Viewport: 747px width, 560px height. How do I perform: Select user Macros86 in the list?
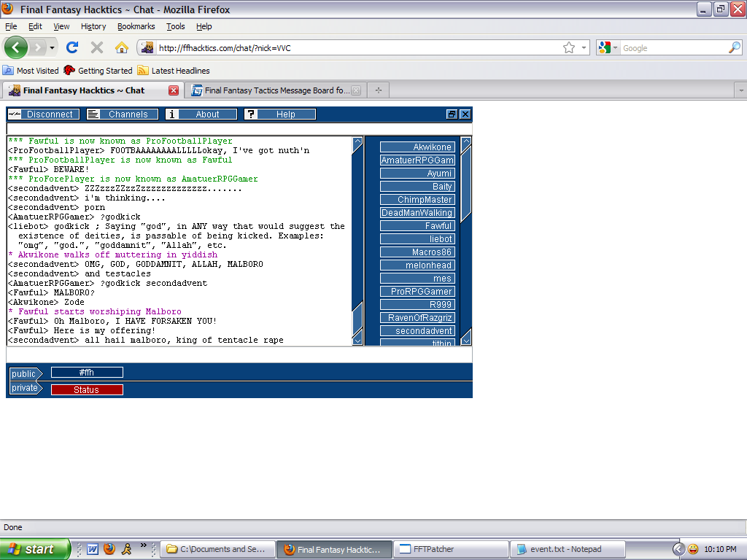point(418,252)
